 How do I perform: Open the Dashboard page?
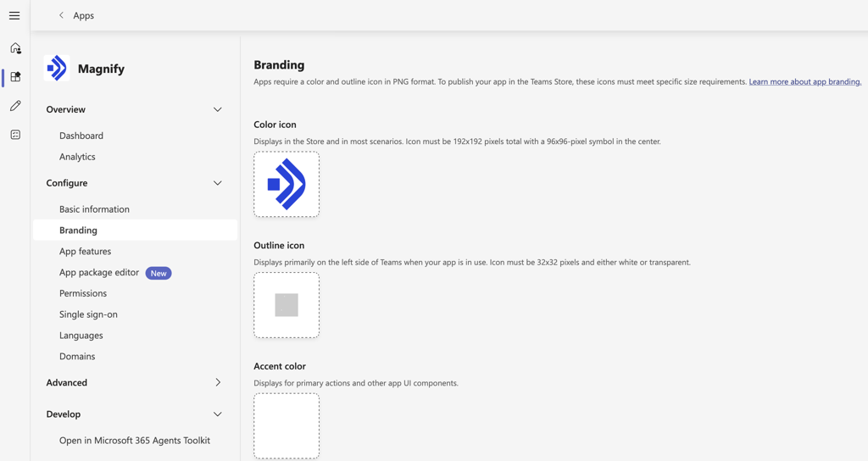81,136
